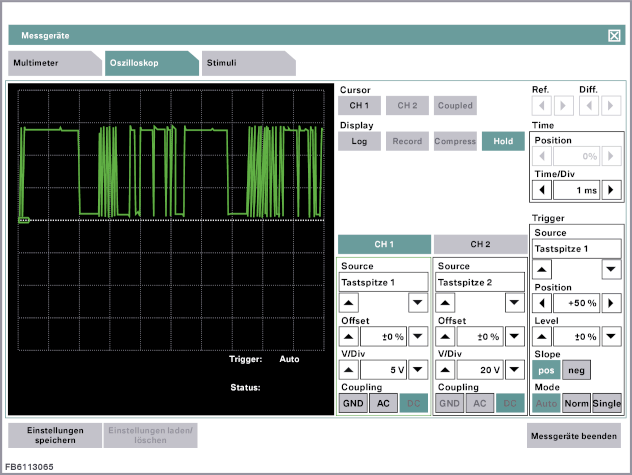
Task: Switch to the Oszilloskop tab
Action: point(152,63)
